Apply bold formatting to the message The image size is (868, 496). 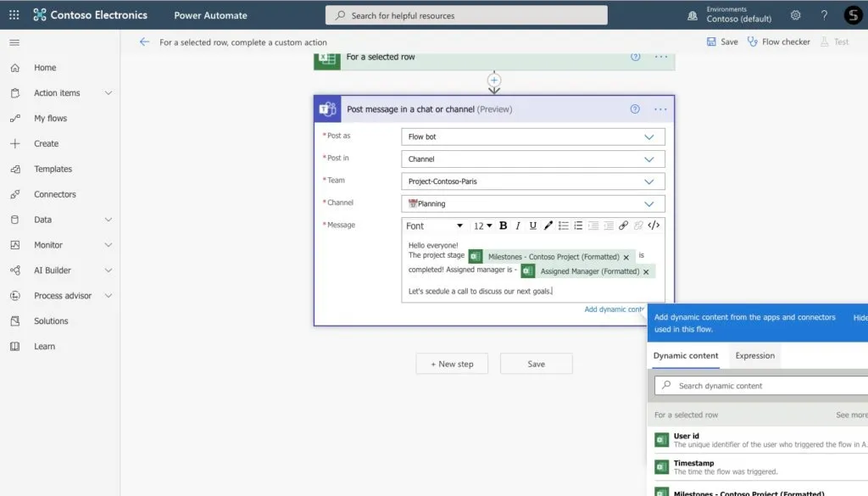(504, 226)
